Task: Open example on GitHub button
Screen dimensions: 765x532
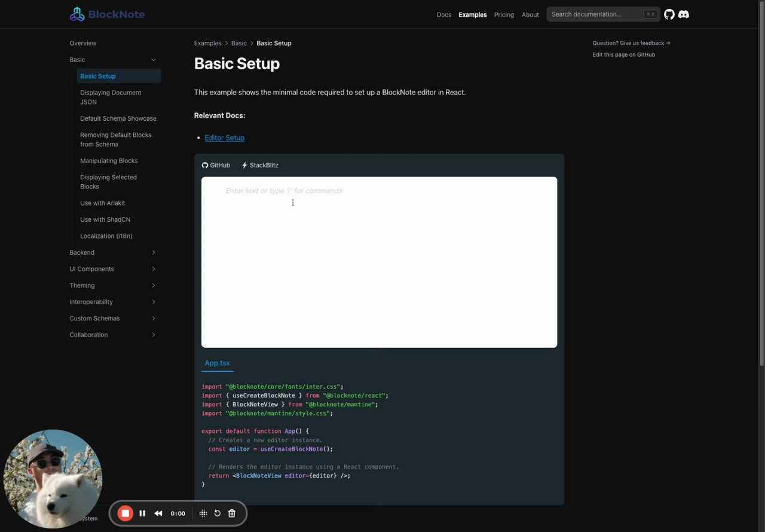Action: (x=216, y=165)
